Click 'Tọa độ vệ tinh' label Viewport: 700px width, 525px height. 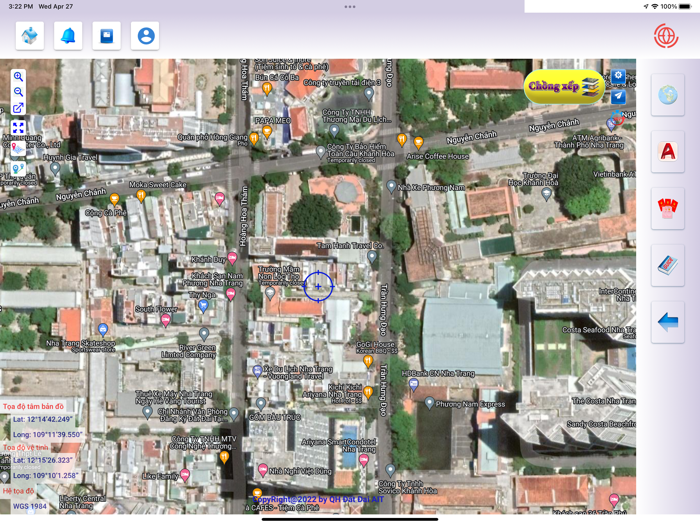tap(25, 447)
